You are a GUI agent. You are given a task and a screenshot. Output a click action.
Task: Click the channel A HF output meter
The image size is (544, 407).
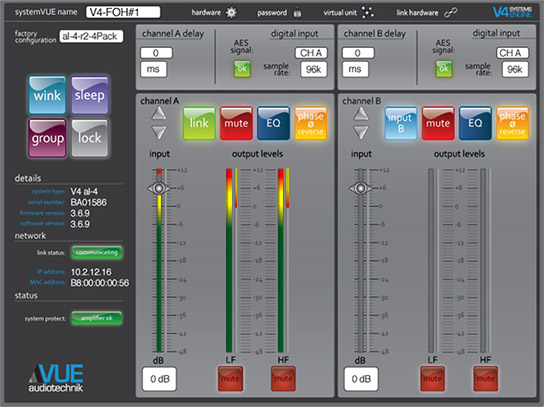pos(281,261)
